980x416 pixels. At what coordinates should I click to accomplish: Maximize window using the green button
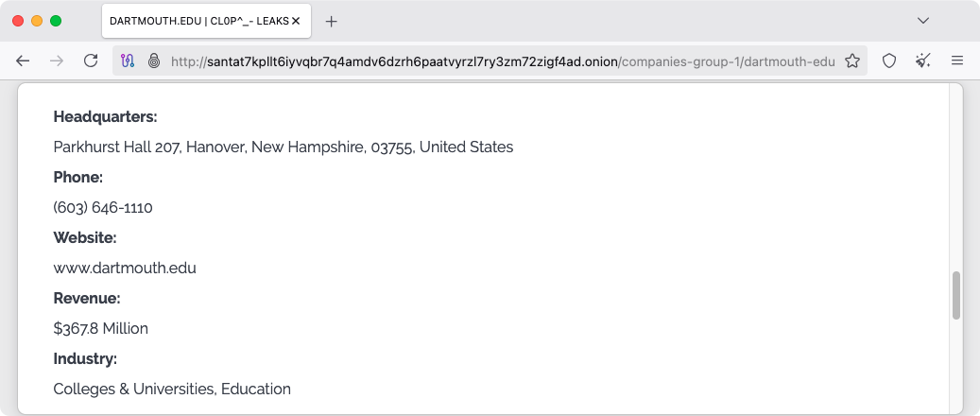(x=56, y=21)
